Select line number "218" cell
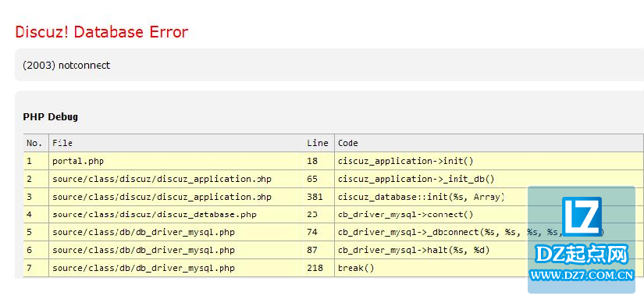The width and height of the screenshot is (644, 303). coord(318,268)
